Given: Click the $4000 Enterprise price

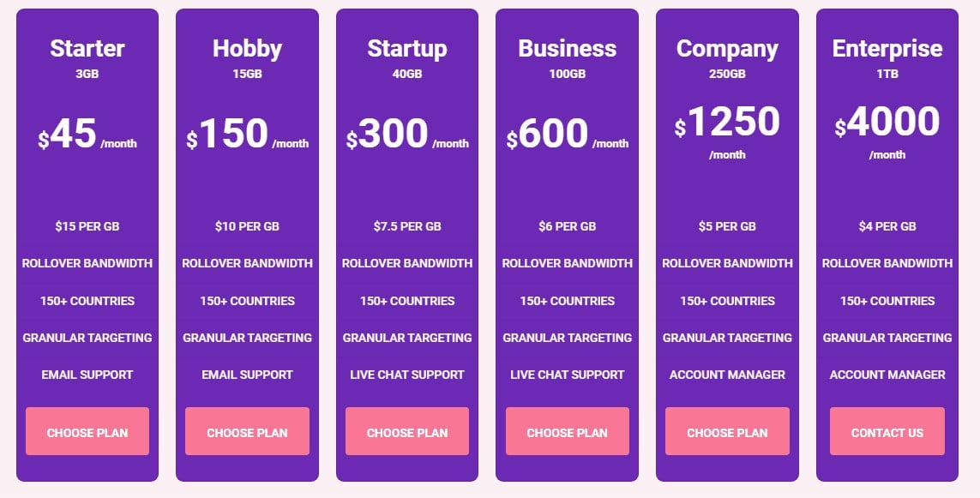Looking at the screenshot, I should [x=887, y=122].
